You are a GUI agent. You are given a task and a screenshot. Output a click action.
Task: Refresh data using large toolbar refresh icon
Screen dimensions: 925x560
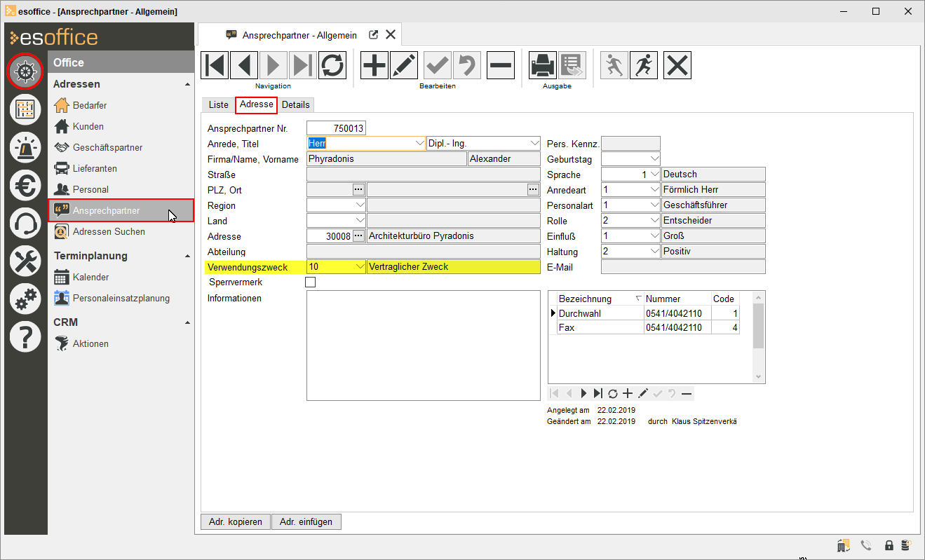(332, 65)
